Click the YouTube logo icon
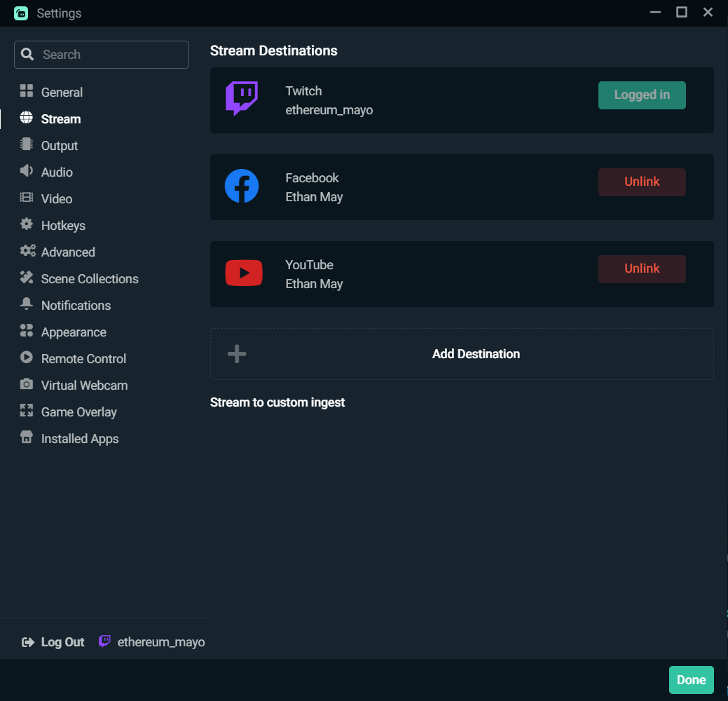The image size is (728, 701). (x=244, y=273)
